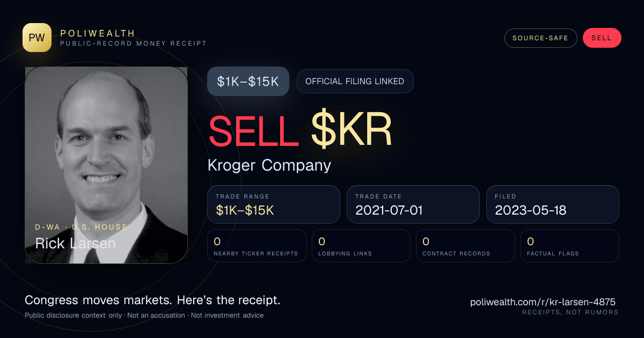Select the Rick Larsen portrait photo
The width and height of the screenshot is (644, 338).
click(x=106, y=165)
